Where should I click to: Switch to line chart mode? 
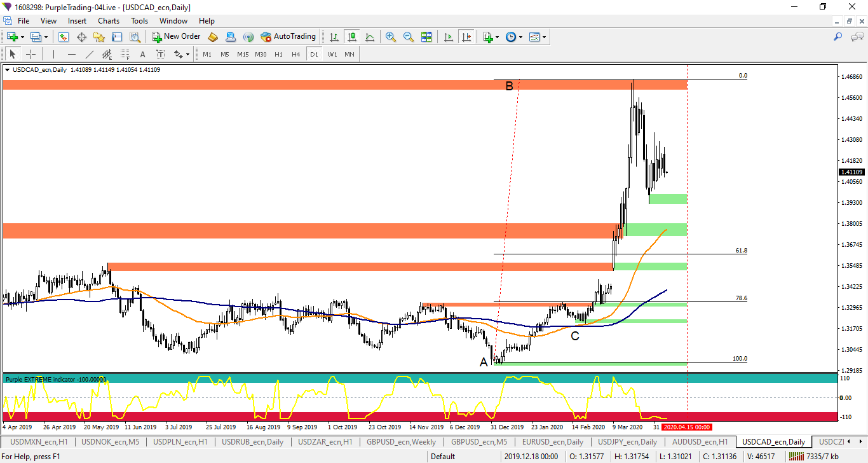tap(369, 37)
